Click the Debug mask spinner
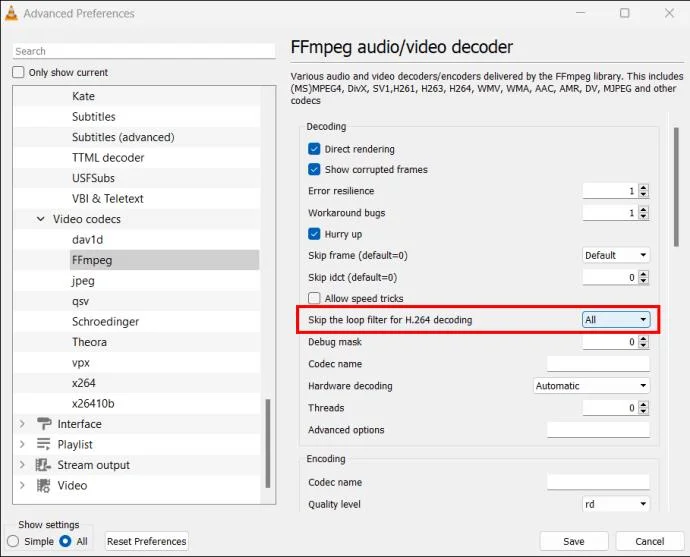 pos(616,342)
